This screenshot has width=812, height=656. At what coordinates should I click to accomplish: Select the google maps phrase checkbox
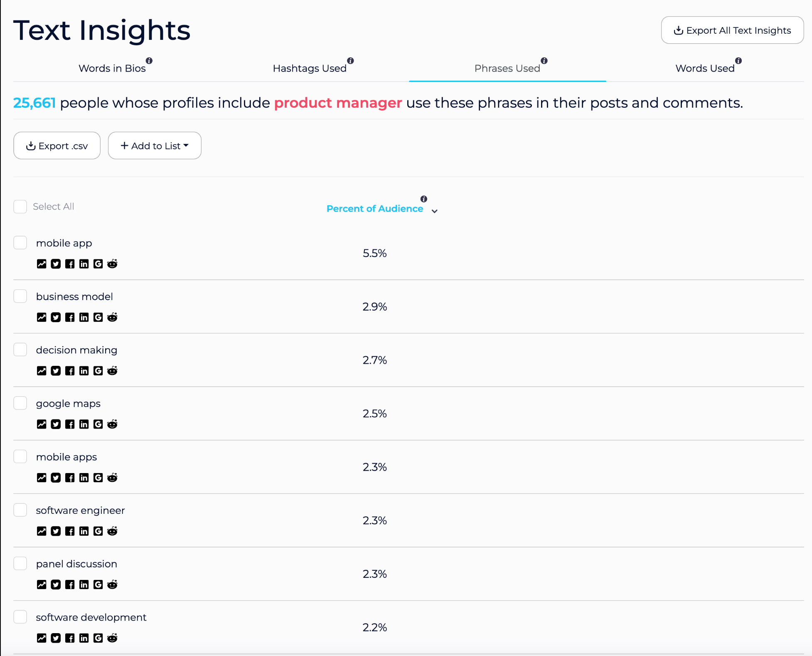coord(20,403)
